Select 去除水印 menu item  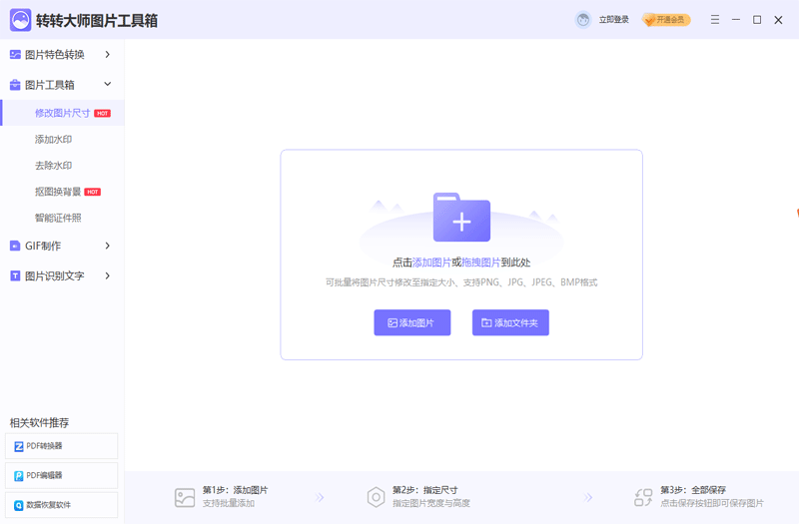pos(53,166)
